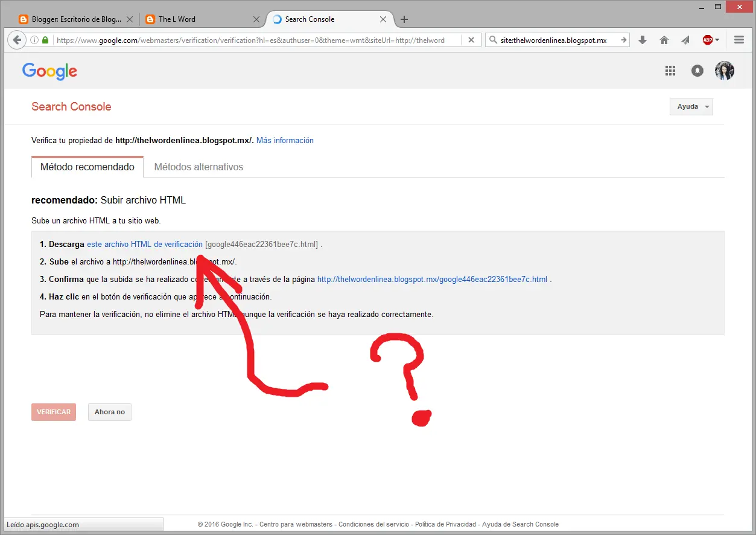The image size is (756, 535).
Task: Go back using the browser back arrow
Action: [x=17, y=40]
